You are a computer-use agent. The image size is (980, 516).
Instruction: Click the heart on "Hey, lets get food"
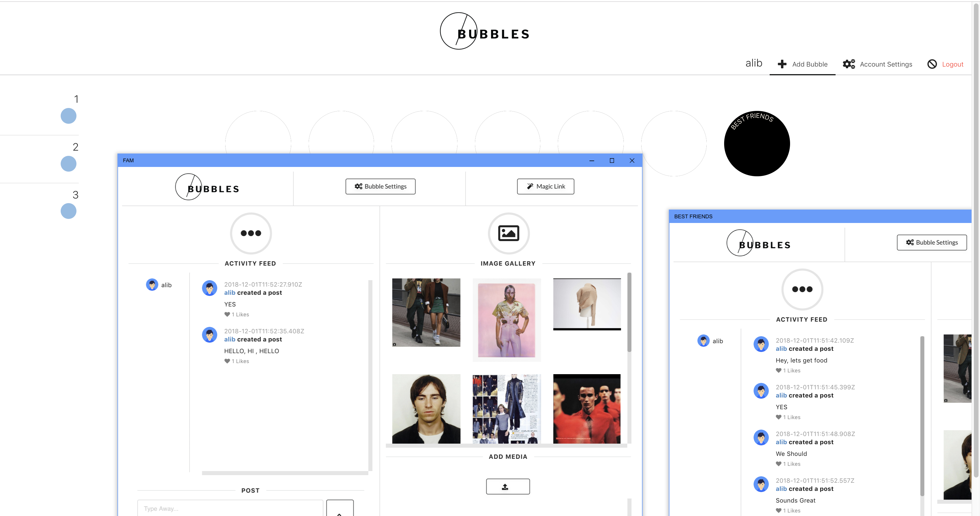click(778, 370)
